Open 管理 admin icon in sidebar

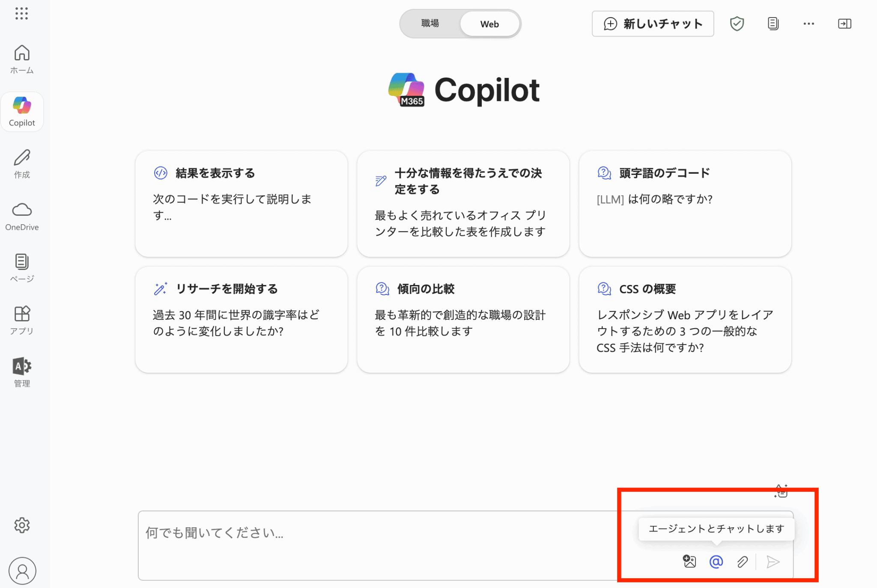tap(22, 372)
